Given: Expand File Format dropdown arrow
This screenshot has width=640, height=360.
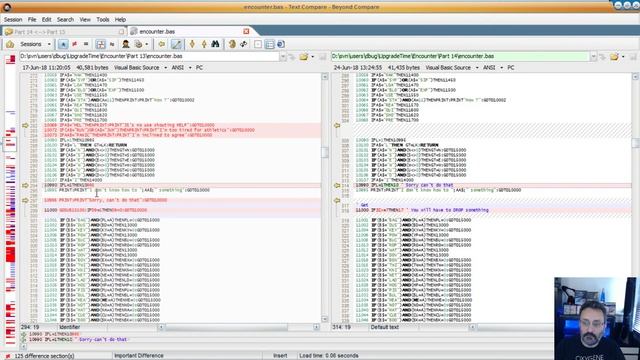Looking at the screenshot, I should pyautogui.click(x=147, y=44).
